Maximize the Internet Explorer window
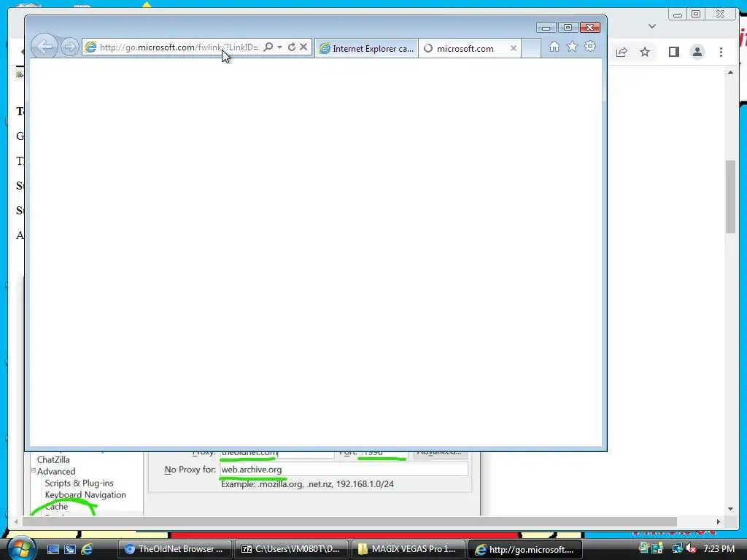 (x=568, y=28)
